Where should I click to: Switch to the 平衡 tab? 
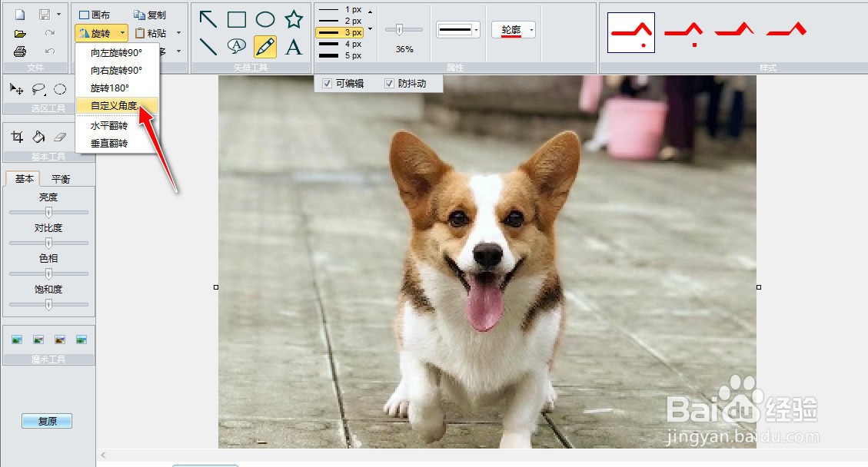[x=61, y=179]
